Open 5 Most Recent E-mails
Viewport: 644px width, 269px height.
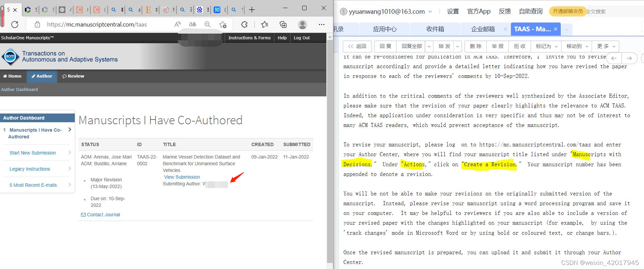[33, 185]
